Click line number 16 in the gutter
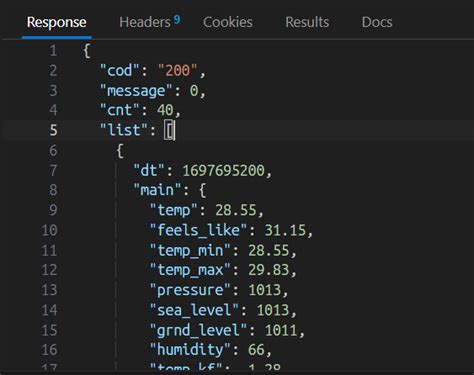This screenshot has height=375, width=474. pyautogui.click(x=49, y=350)
